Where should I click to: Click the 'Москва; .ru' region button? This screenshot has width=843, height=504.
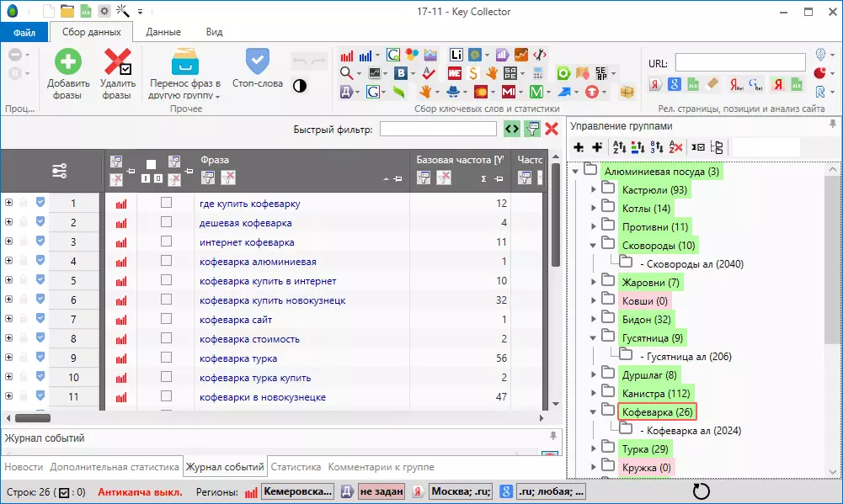pyautogui.click(x=460, y=491)
